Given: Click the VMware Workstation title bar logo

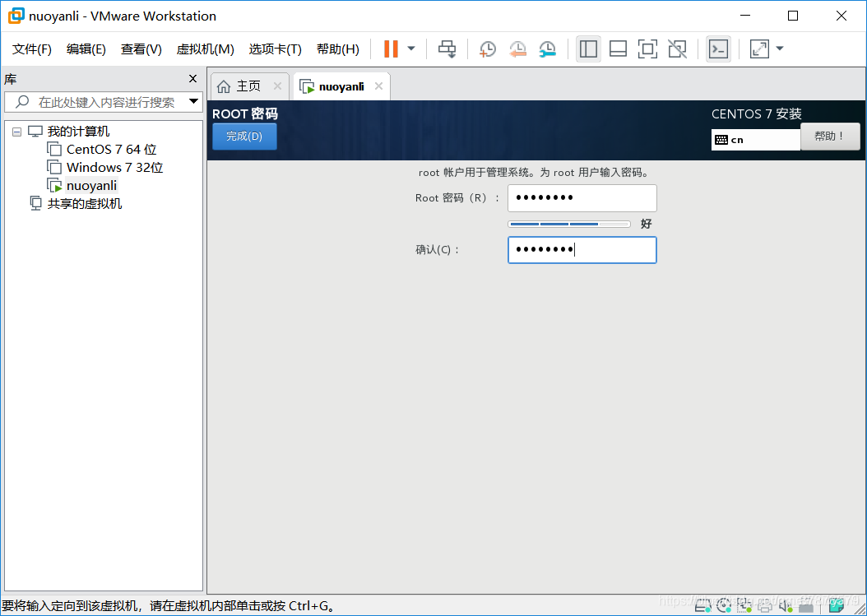Looking at the screenshot, I should click(x=16, y=16).
